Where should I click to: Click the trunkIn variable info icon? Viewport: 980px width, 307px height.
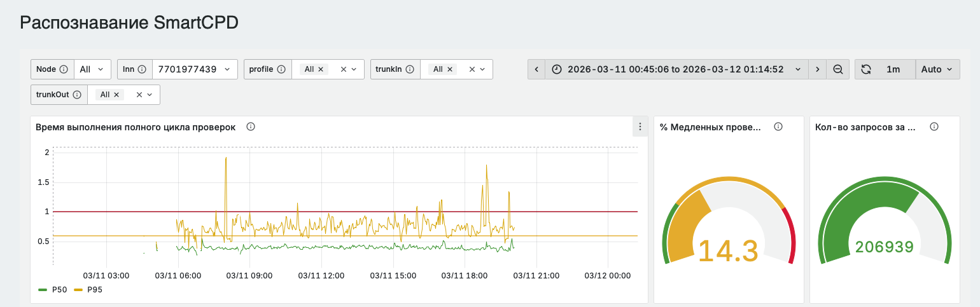pyautogui.click(x=410, y=69)
